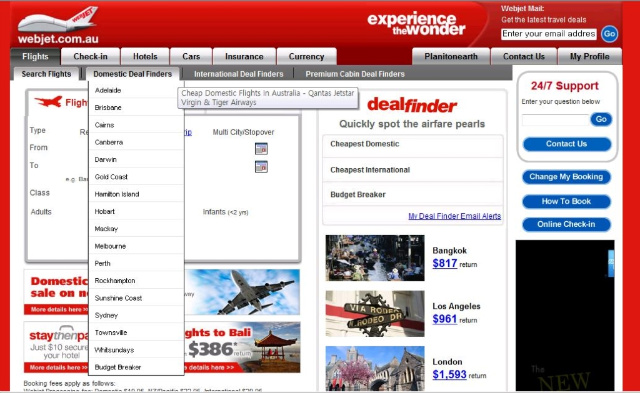
Task: Choose Brisbane from the domestic list
Action: 136,107
